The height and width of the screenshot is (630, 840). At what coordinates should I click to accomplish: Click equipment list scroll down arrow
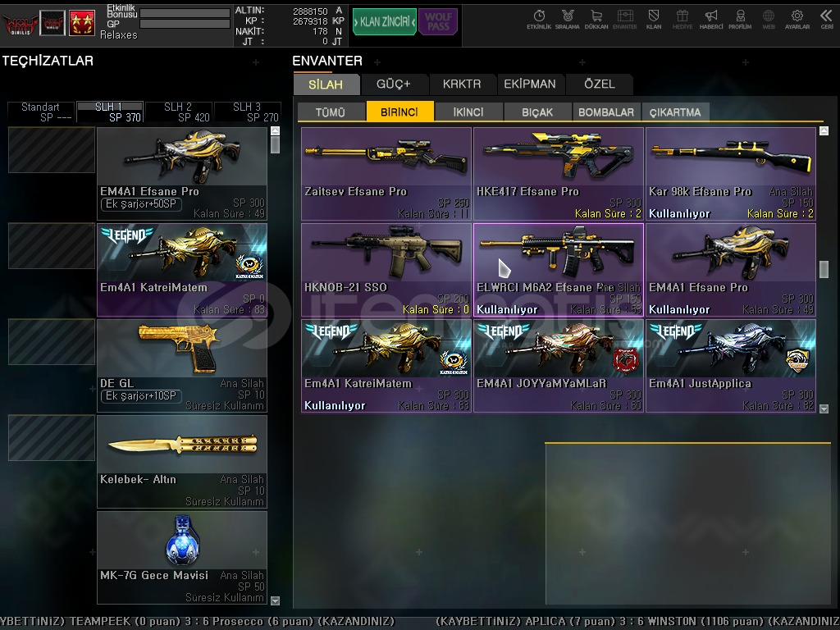(x=275, y=600)
